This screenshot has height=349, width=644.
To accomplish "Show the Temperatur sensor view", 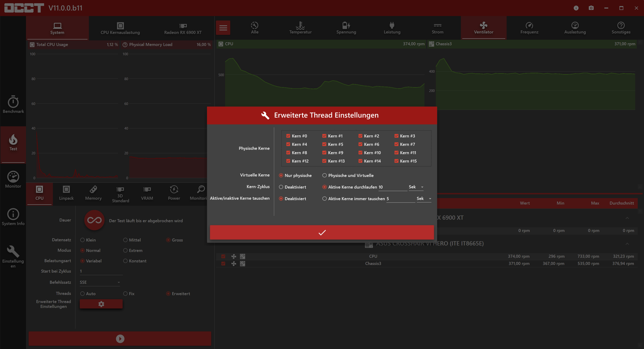I will 300,28.
